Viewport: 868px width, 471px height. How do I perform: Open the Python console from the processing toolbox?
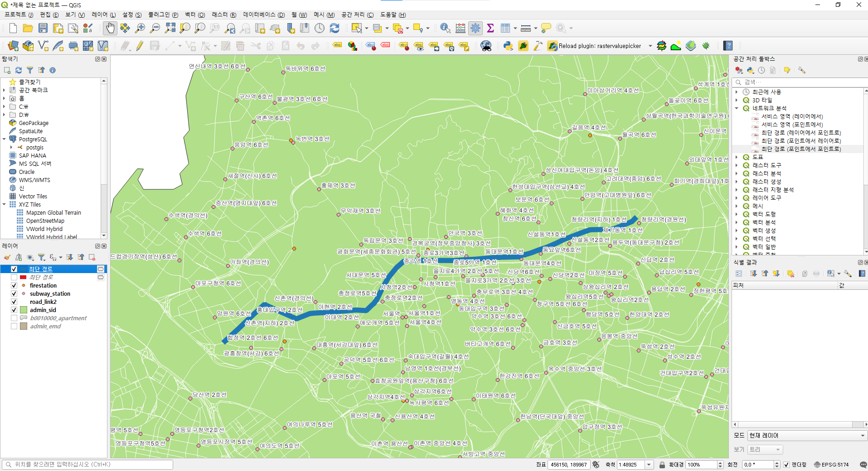tap(750, 70)
